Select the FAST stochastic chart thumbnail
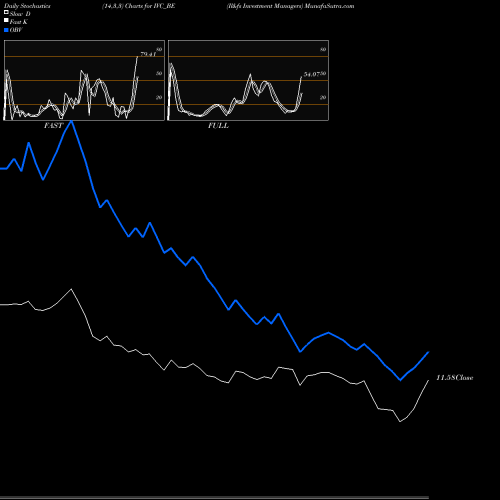 pos(84,80)
